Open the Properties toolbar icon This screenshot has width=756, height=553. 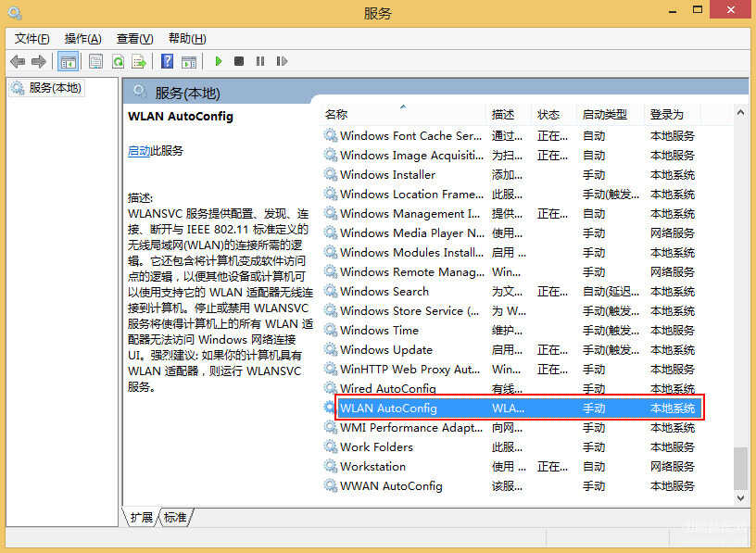[x=96, y=62]
